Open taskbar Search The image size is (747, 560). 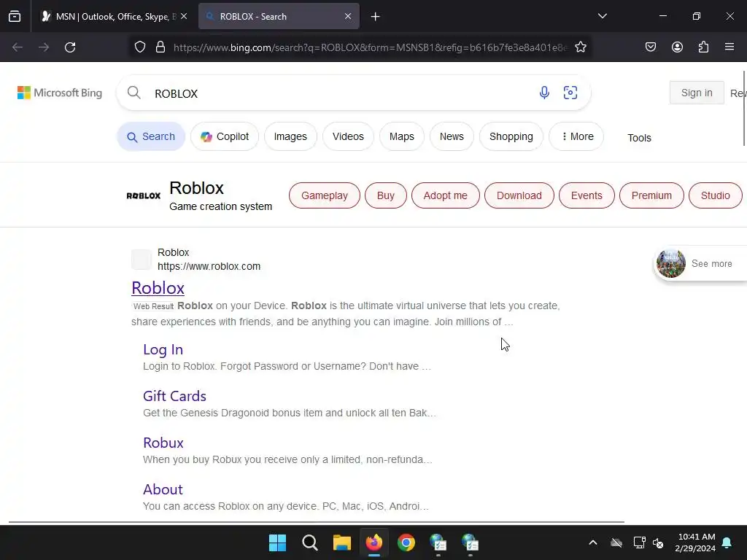pyautogui.click(x=309, y=542)
